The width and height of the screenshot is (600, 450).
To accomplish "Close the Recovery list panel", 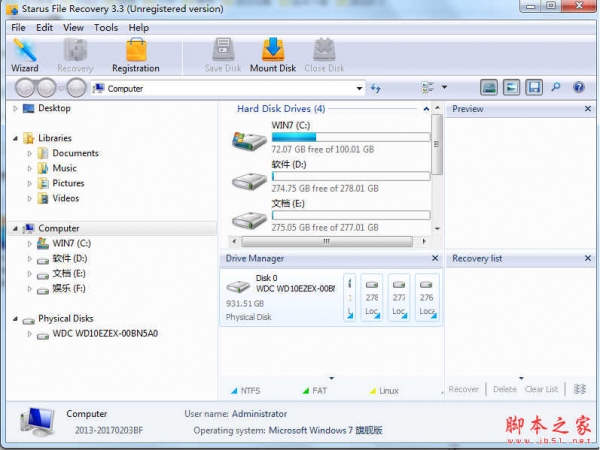I will click(x=588, y=258).
